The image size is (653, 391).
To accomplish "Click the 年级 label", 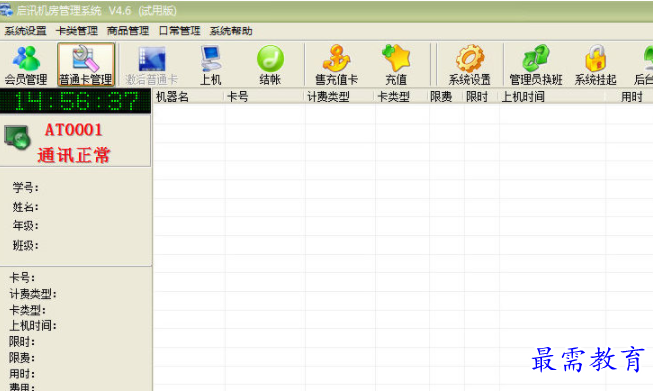I will coord(25,226).
